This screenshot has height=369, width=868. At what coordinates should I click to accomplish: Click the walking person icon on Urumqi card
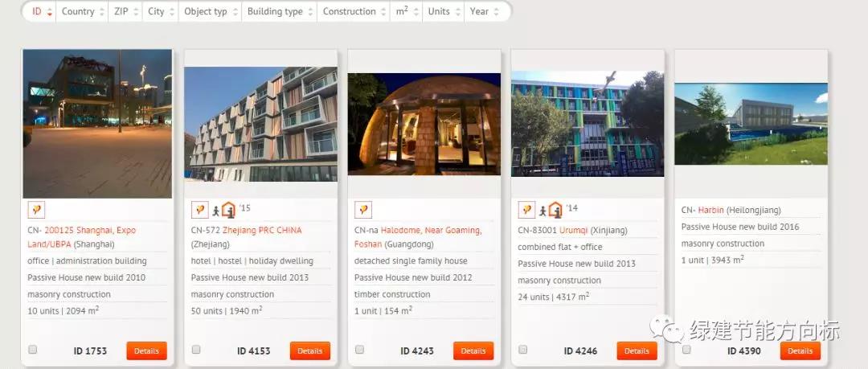tap(542, 211)
